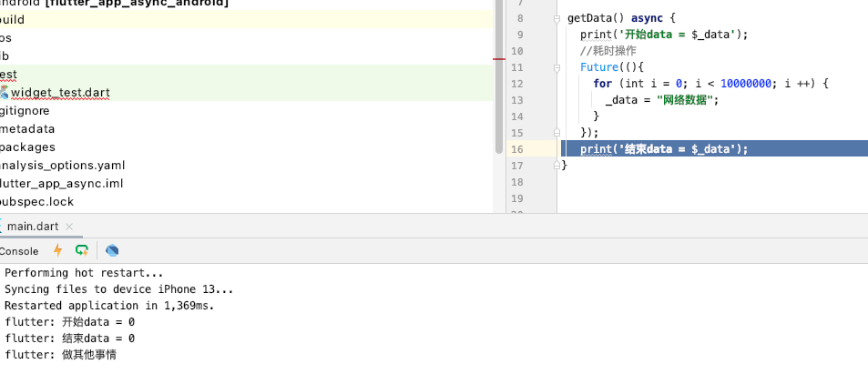
Task: Click gutter line number 9
Action: tap(520, 35)
